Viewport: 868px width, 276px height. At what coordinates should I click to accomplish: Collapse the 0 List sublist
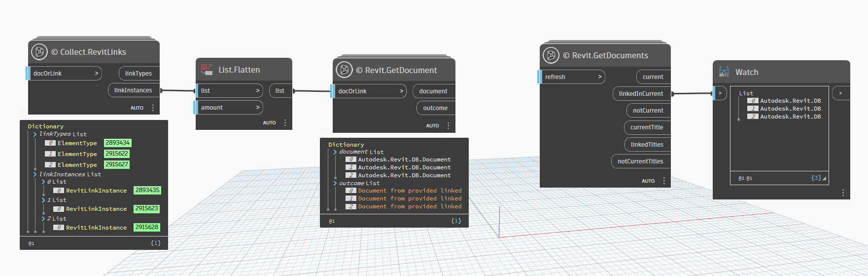[x=43, y=182]
